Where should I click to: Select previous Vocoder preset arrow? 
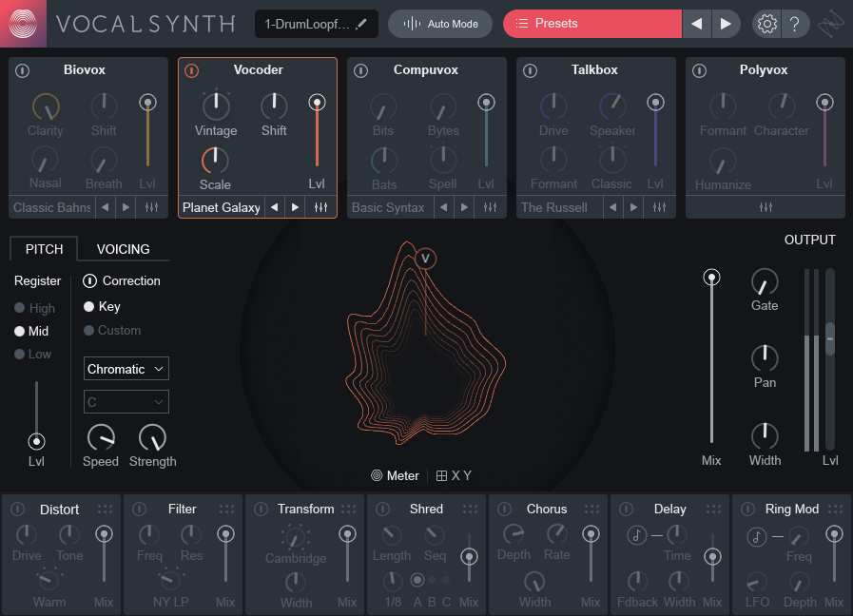pyautogui.click(x=275, y=207)
